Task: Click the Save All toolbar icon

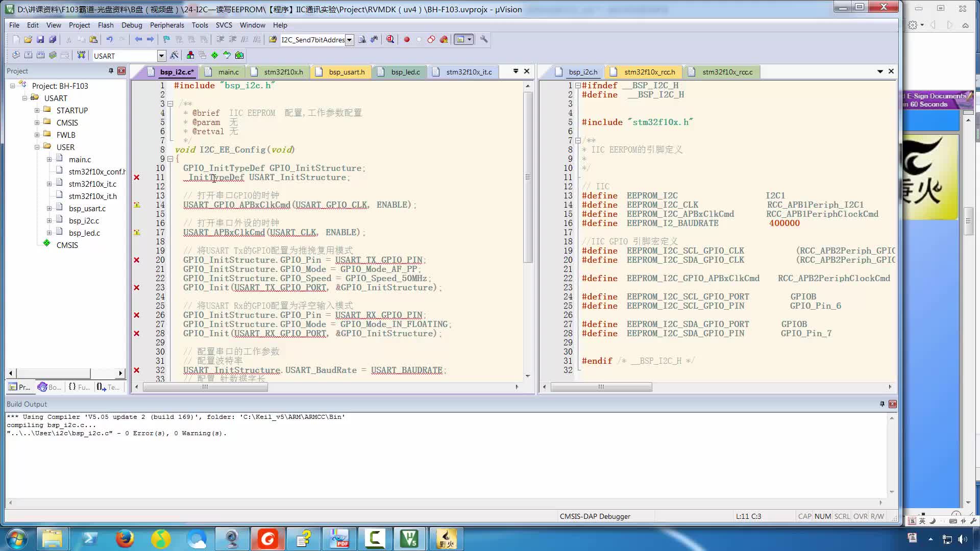Action: [53, 39]
